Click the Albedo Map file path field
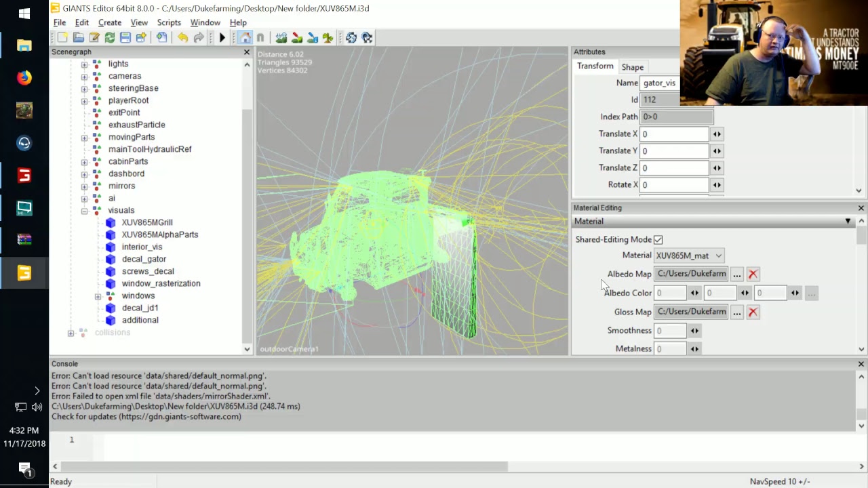 [x=691, y=274]
